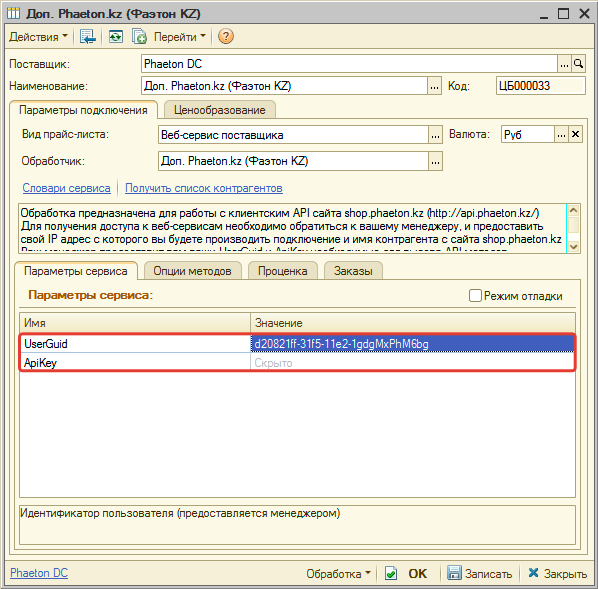Click the ApiKey value cell showing Скрыто

(x=412, y=362)
